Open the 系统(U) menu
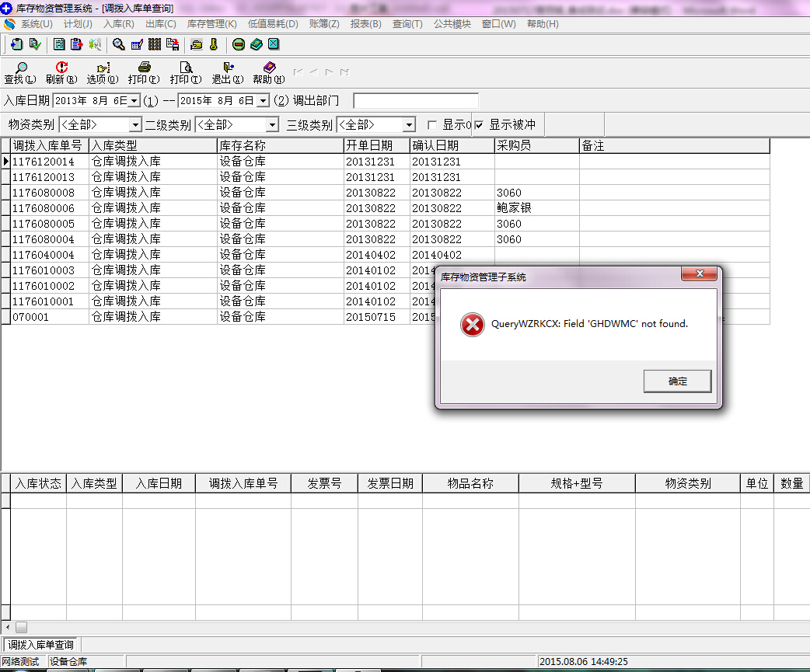Image resolution: width=810 pixels, height=672 pixels. (x=37, y=24)
